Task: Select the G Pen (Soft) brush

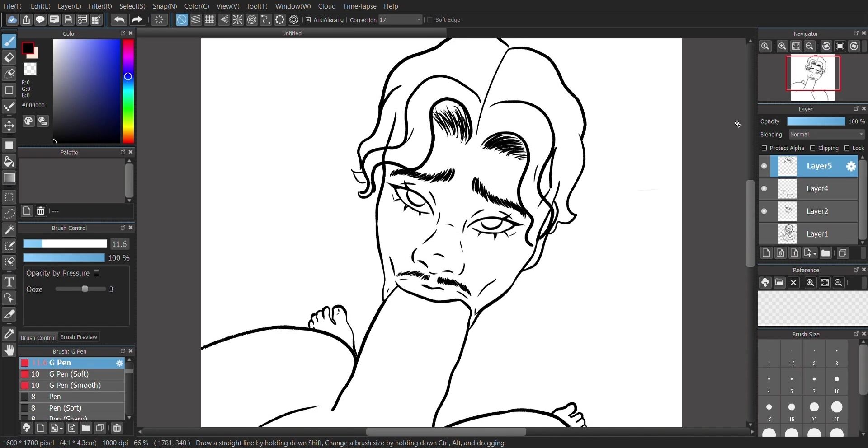Action: point(69,374)
